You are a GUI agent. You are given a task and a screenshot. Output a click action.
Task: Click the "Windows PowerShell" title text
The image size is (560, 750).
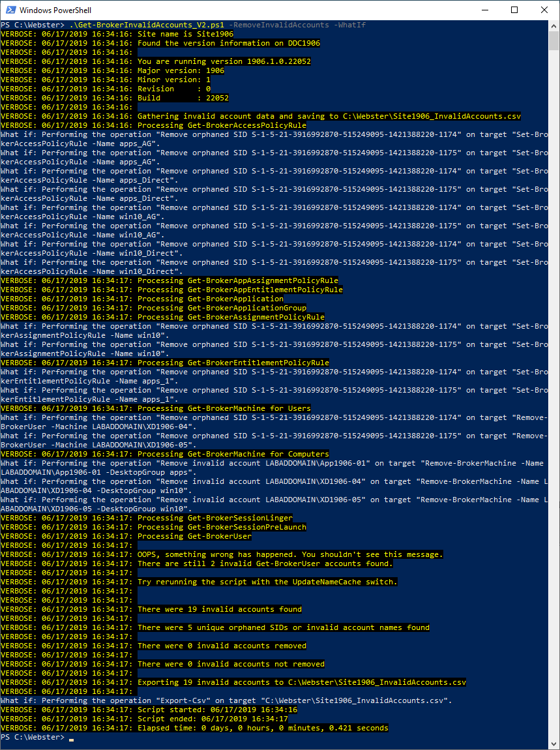55,10
